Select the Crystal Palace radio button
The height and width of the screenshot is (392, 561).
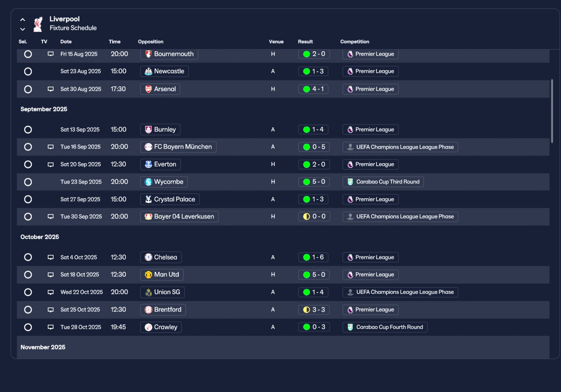pos(28,199)
